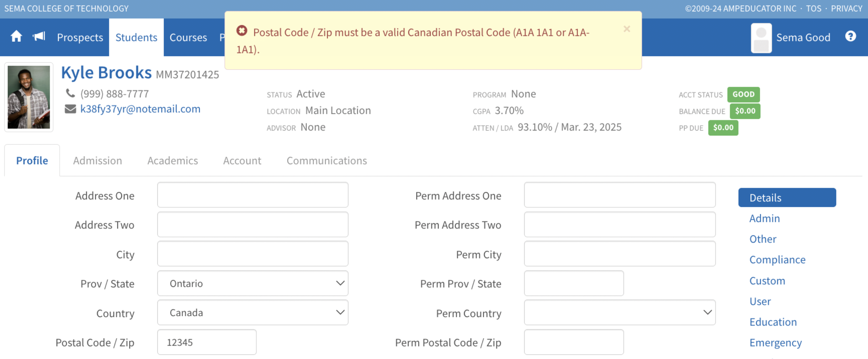
Task: Open the announcements megaphone icon
Action: click(x=39, y=37)
